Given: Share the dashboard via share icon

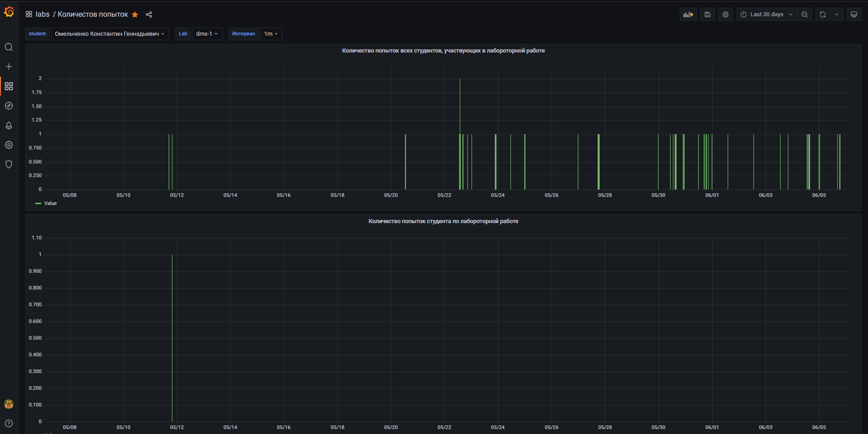Looking at the screenshot, I should 149,14.
